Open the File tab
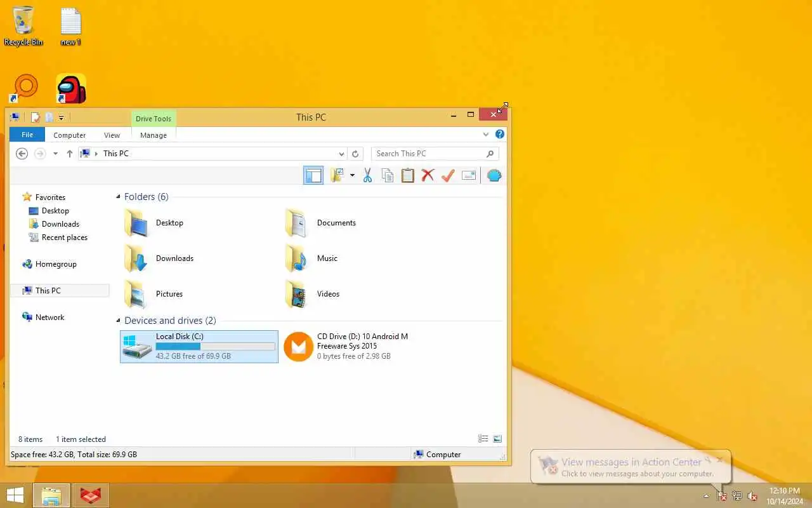The image size is (812, 508). pos(27,135)
